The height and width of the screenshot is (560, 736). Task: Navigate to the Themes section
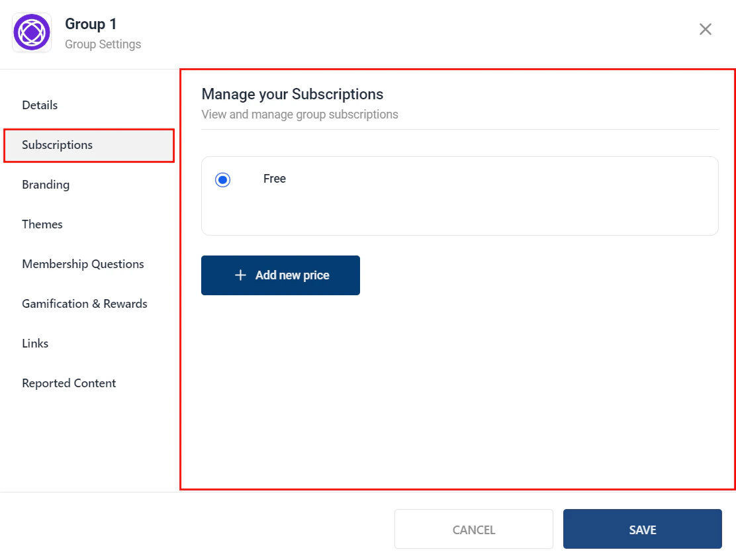pyautogui.click(x=42, y=224)
